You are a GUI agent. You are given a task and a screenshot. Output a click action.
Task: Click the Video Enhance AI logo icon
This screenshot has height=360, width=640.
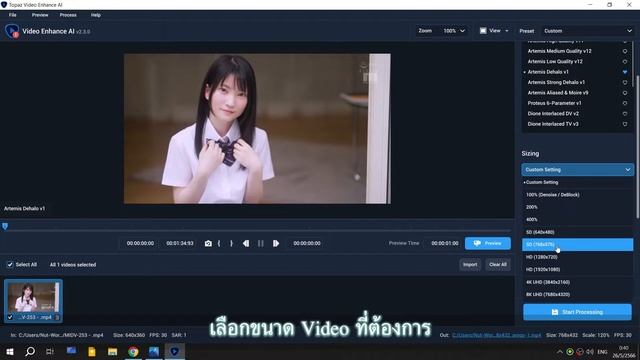point(12,31)
